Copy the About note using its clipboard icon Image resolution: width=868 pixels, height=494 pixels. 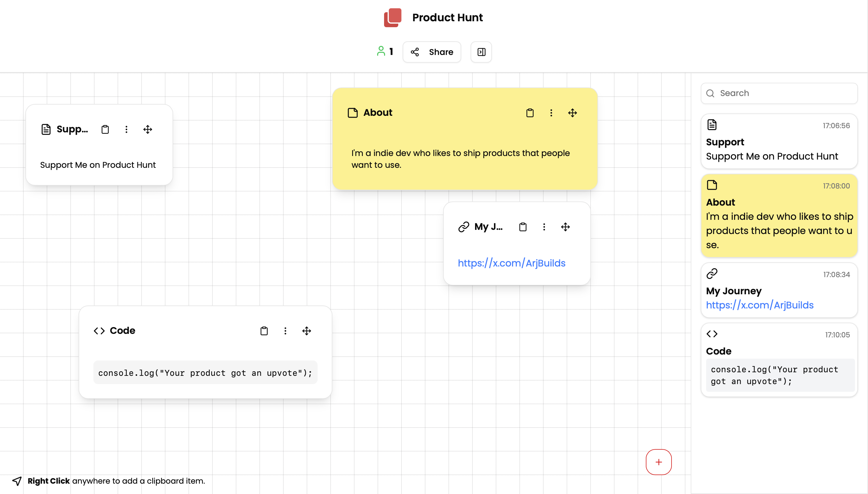[529, 113]
